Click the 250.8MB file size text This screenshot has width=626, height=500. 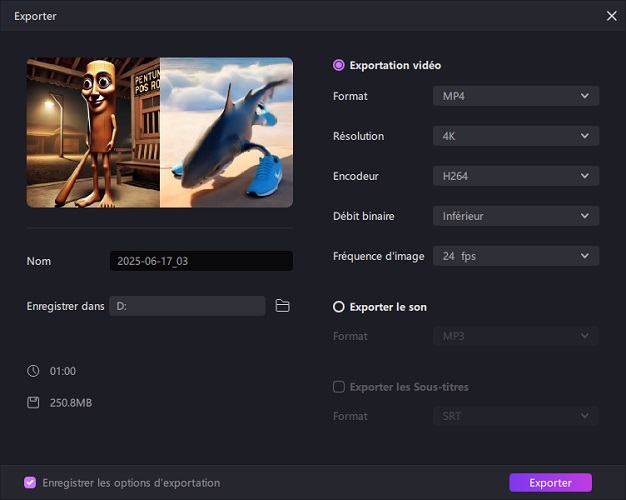coord(71,403)
